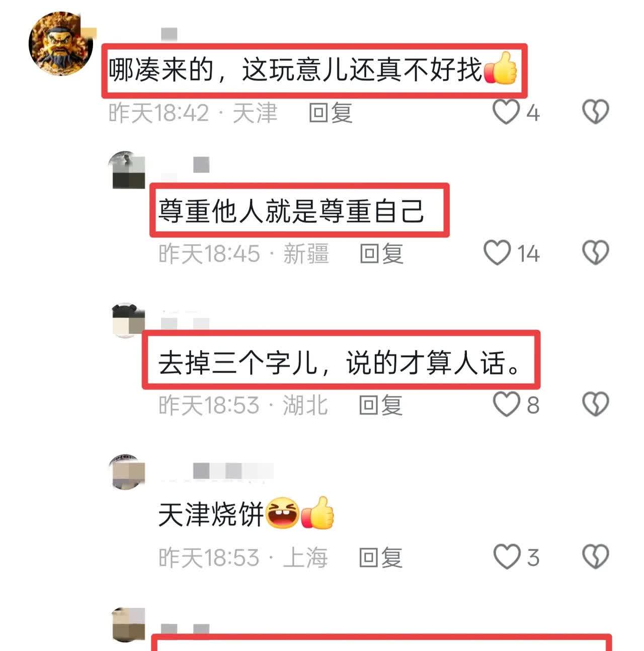Screen dimensions: 644x651
Task: Reply to the 天津 comment via 回复
Action: 330,112
